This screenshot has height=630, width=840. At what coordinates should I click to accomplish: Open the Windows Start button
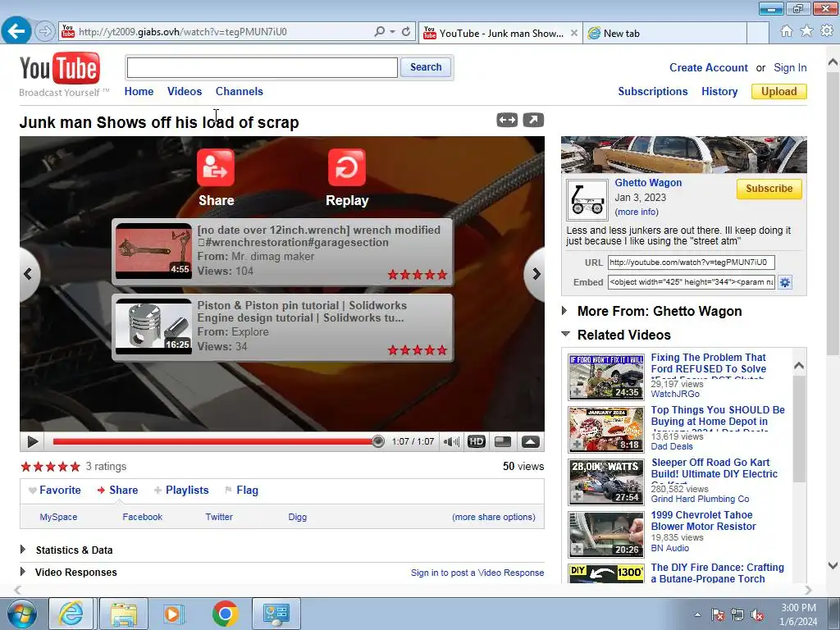point(22,614)
